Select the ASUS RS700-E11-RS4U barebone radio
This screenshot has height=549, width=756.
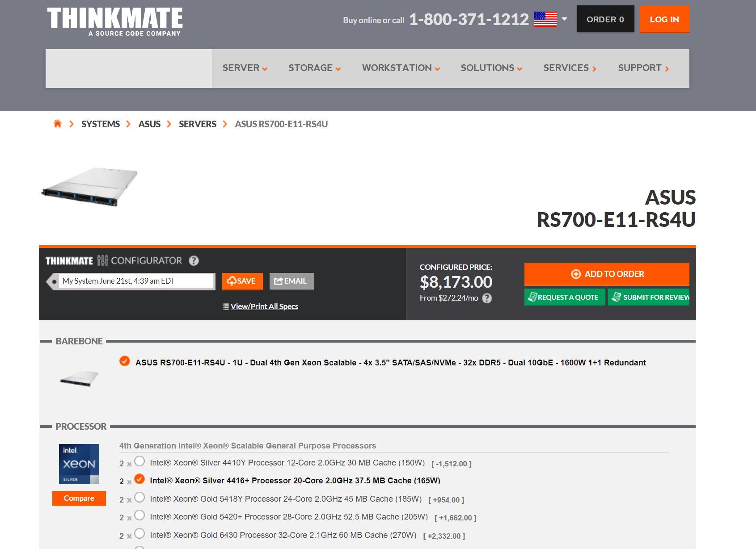click(125, 361)
